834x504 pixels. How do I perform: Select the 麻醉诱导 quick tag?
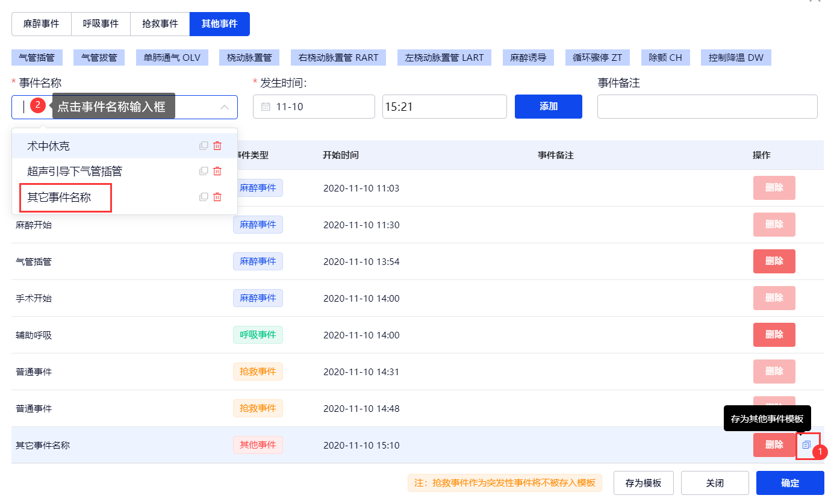(528, 58)
